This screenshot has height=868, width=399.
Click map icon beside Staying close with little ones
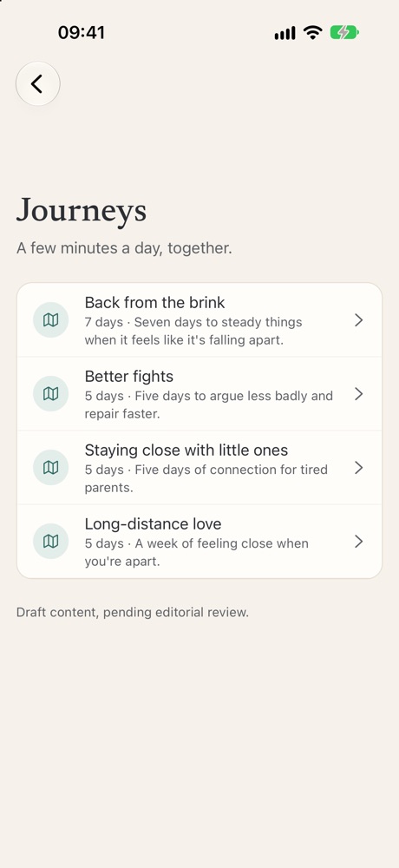pos(51,467)
